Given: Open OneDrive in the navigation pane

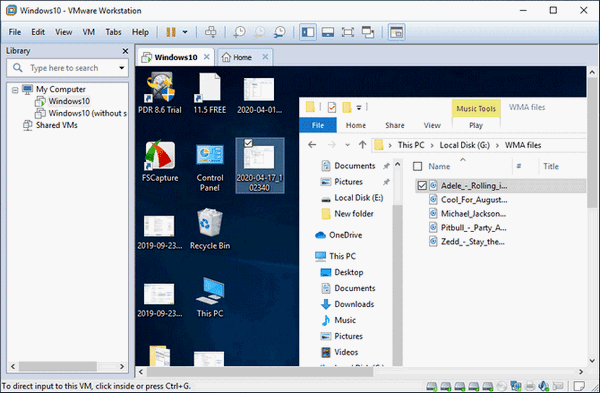Looking at the screenshot, I should pyautogui.click(x=338, y=235).
